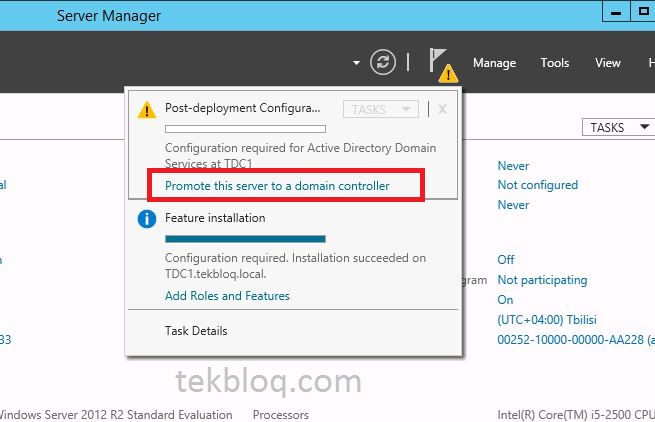Click the blue Feature installation info icon
655x422 pixels.
click(147, 219)
